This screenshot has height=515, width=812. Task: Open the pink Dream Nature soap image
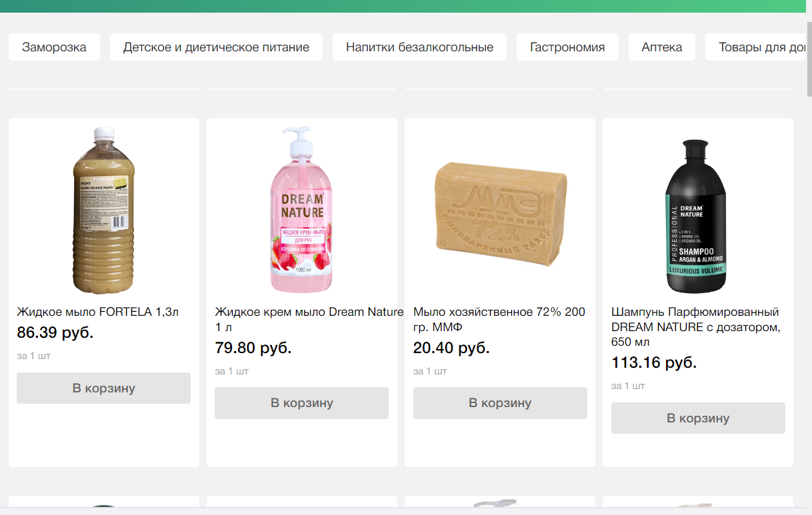point(301,210)
